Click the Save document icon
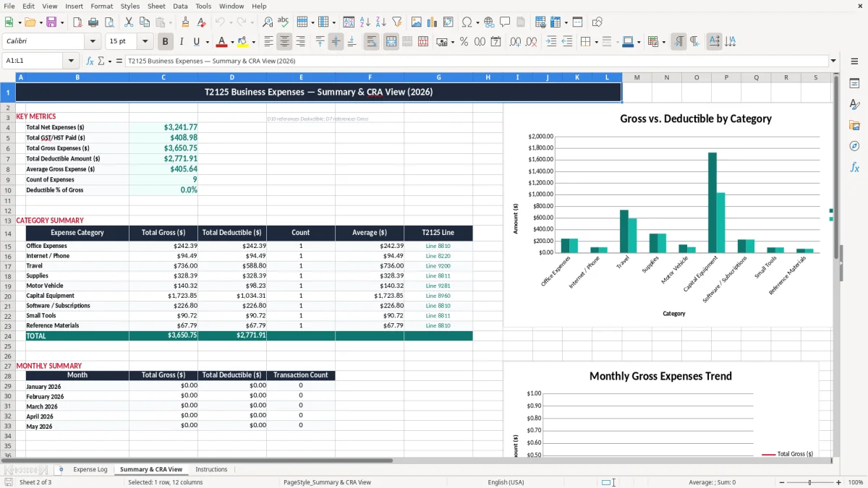868x488 pixels. click(x=51, y=22)
